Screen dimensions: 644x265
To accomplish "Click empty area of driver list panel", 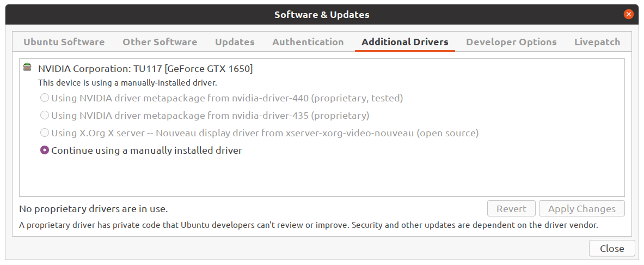I will pos(322,177).
